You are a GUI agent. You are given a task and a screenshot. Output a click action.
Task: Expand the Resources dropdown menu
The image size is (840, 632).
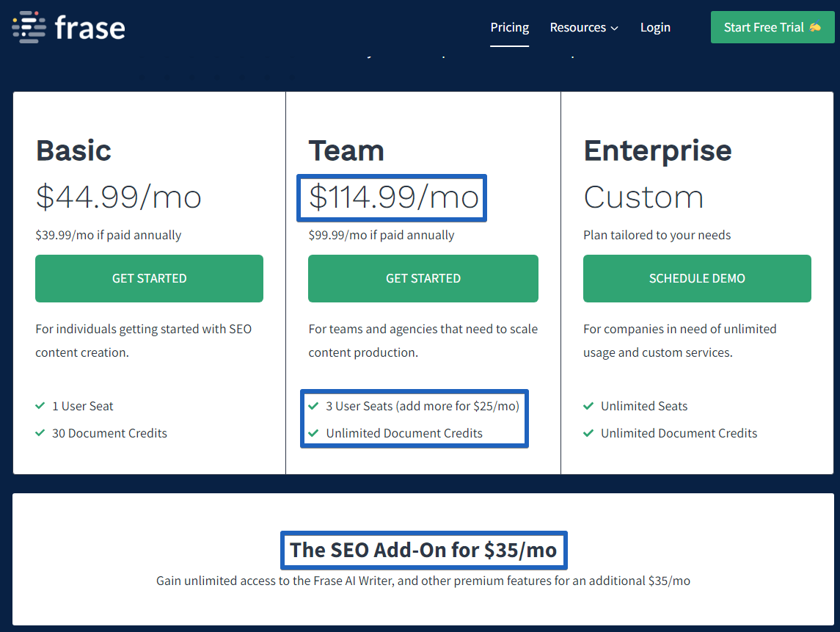point(584,27)
